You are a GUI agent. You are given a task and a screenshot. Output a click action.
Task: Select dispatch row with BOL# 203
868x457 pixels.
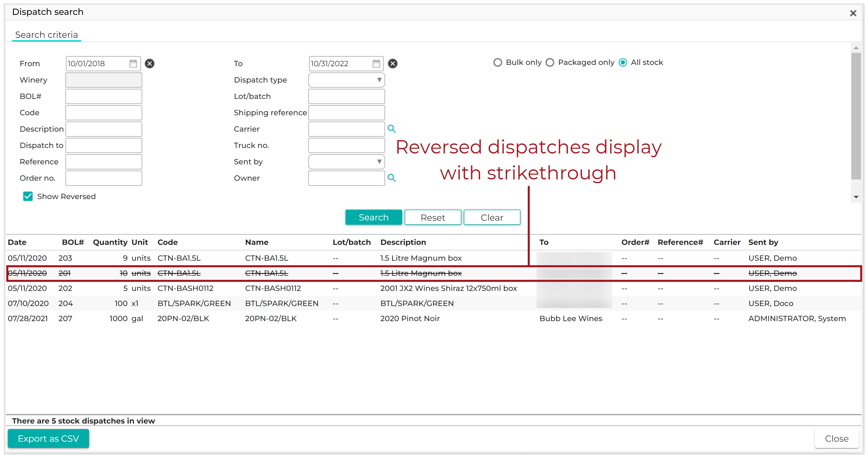click(433, 258)
